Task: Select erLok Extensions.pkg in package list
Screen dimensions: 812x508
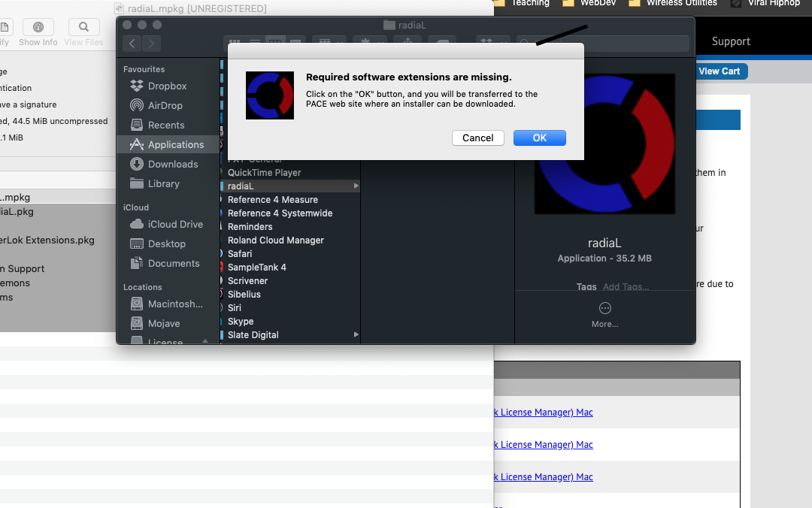Action: (x=47, y=240)
